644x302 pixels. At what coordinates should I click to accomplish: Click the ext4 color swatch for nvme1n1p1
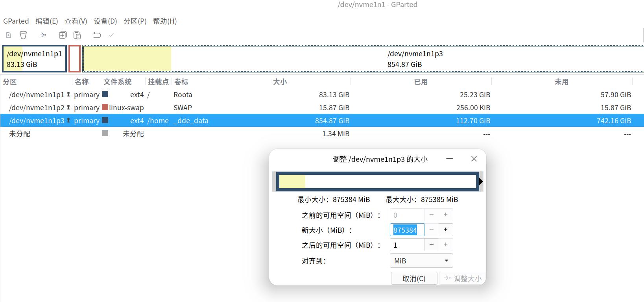(x=105, y=94)
